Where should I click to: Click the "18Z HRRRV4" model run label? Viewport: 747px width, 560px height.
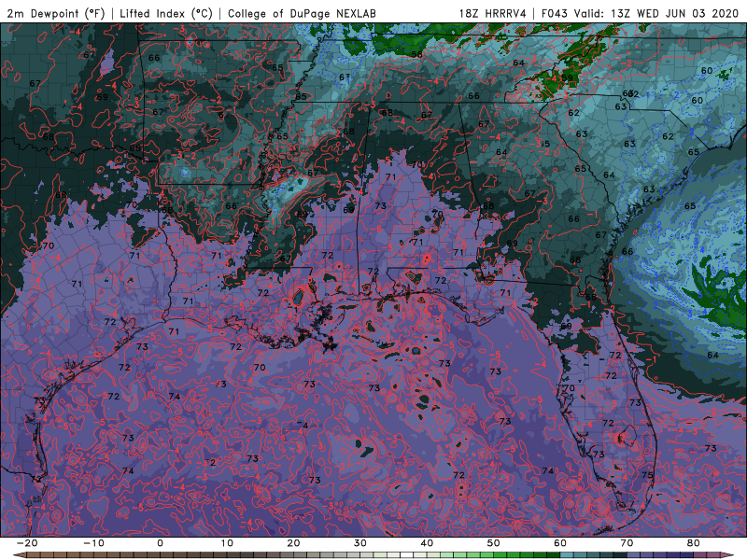pos(493,13)
